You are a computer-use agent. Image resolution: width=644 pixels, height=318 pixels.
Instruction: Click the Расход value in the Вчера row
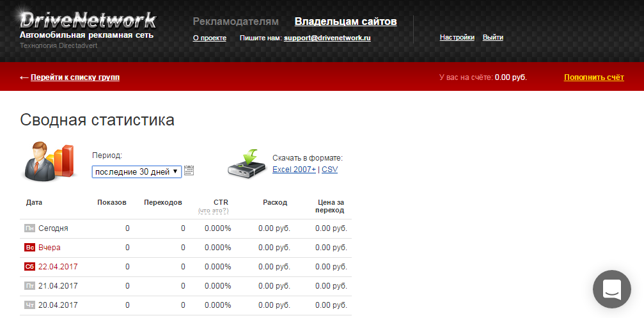[x=274, y=248]
